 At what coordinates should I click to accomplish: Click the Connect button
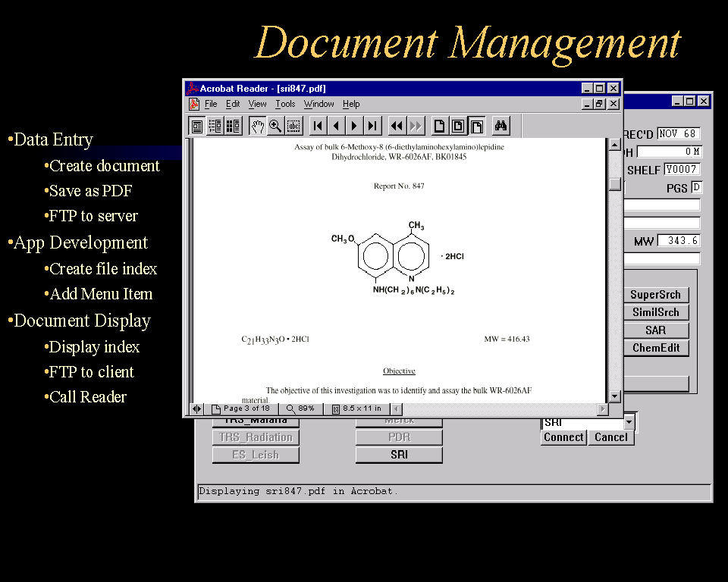click(x=563, y=437)
